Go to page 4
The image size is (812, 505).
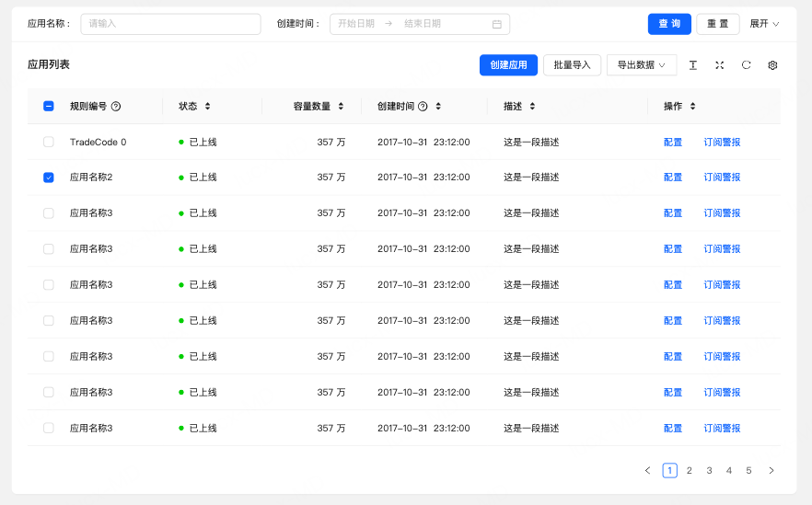pyautogui.click(x=728, y=470)
